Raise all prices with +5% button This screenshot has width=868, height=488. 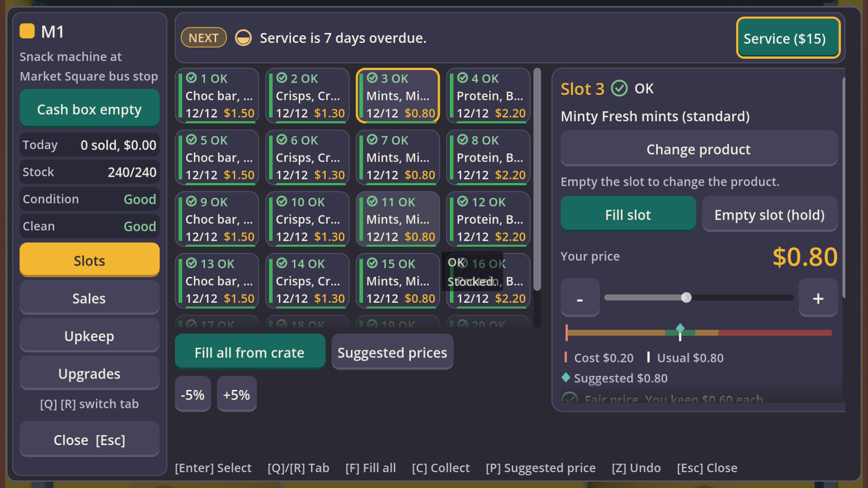[237, 394]
